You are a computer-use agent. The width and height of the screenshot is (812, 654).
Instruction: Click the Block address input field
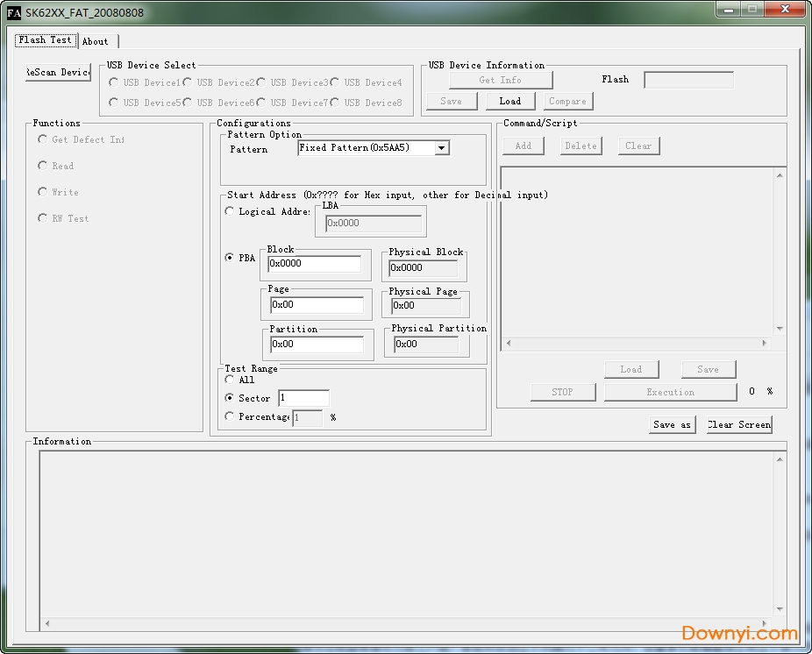(314, 264)
